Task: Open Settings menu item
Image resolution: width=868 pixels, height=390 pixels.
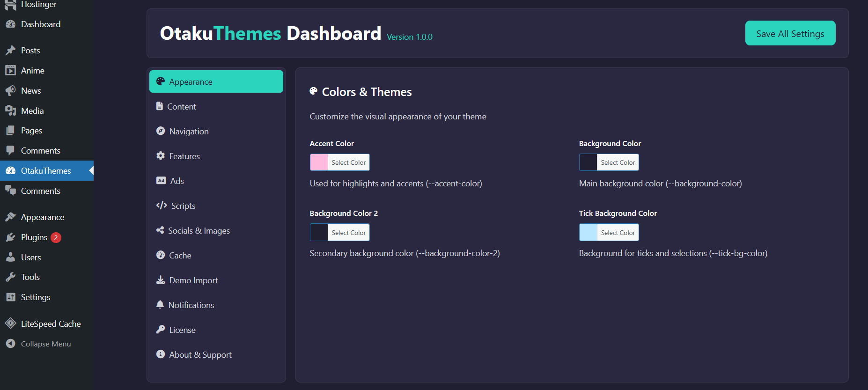Action: 47,297
